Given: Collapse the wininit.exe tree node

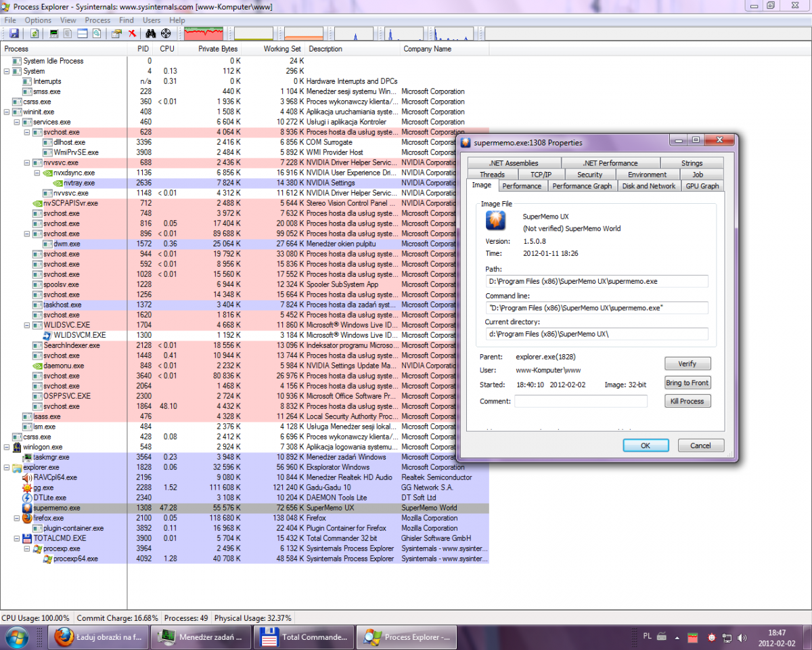Looking at the screenshot, I should pyautogui.click(x=7, y=112).
